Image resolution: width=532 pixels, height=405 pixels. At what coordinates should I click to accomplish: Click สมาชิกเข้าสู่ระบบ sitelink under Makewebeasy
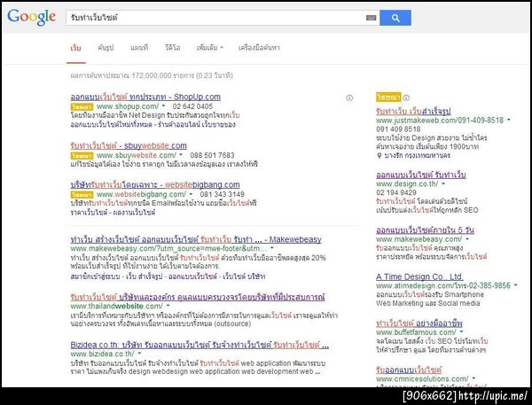96,276
